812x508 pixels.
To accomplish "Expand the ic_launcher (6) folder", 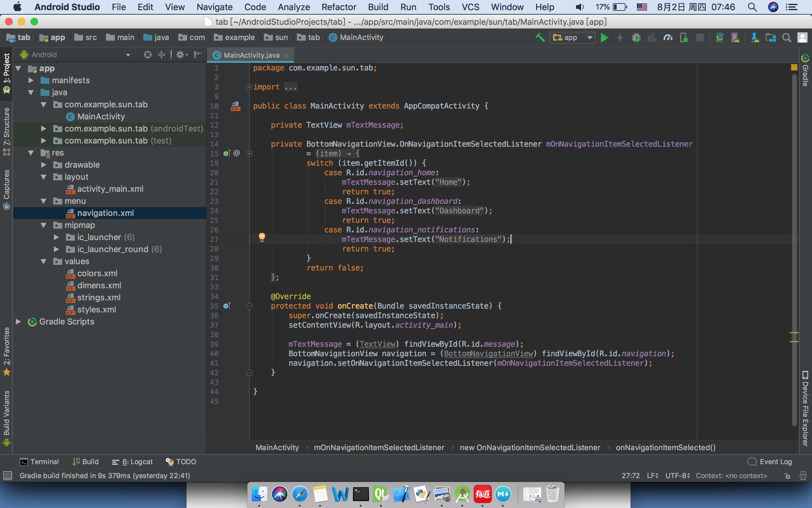I will click(56, 237).
